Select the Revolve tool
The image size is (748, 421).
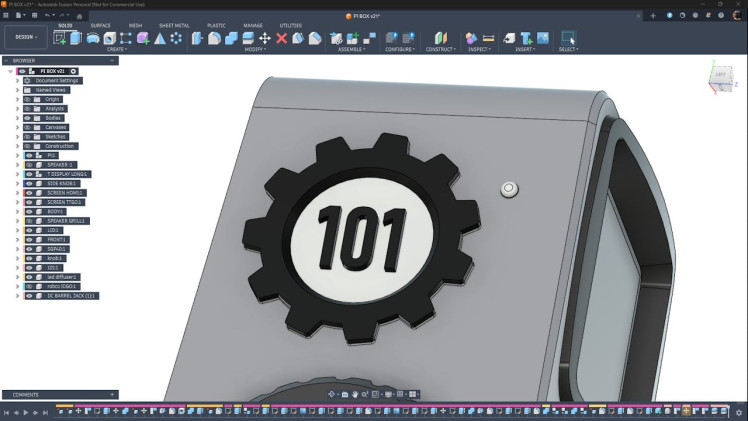93,38
